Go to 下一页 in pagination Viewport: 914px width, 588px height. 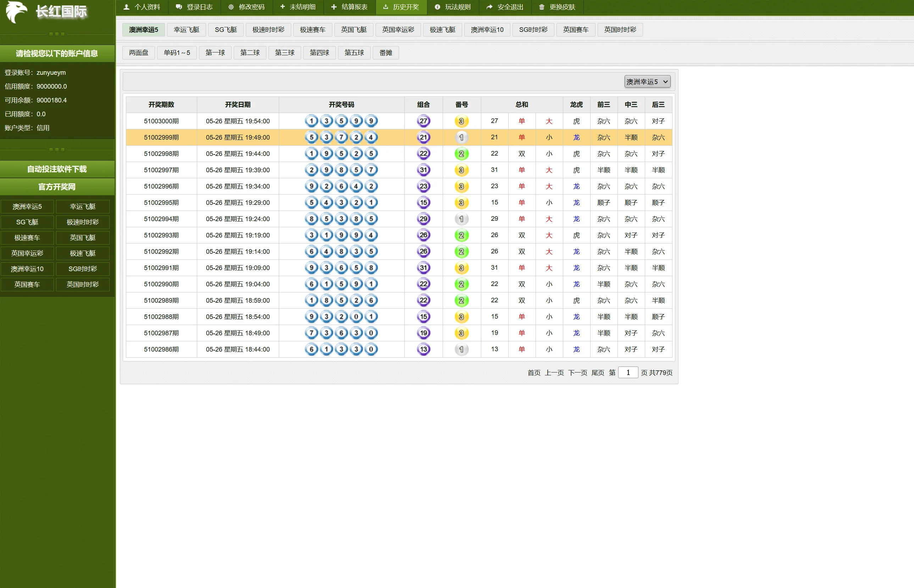[577, 373]
